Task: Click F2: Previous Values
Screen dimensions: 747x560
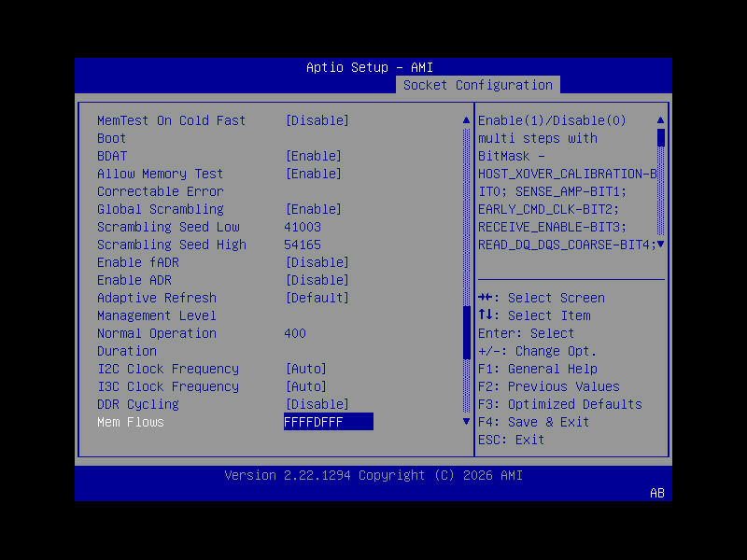Action: (x=549, y=386)
